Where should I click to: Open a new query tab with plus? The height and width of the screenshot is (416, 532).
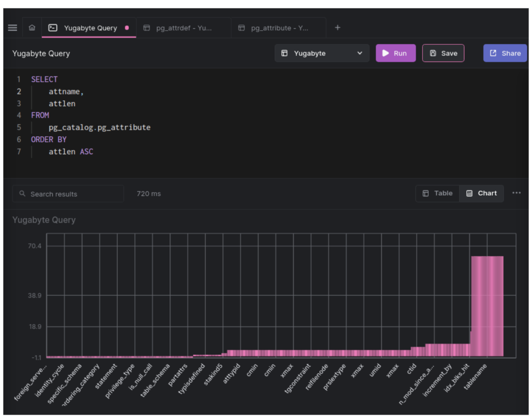click(x=337, y=27)
